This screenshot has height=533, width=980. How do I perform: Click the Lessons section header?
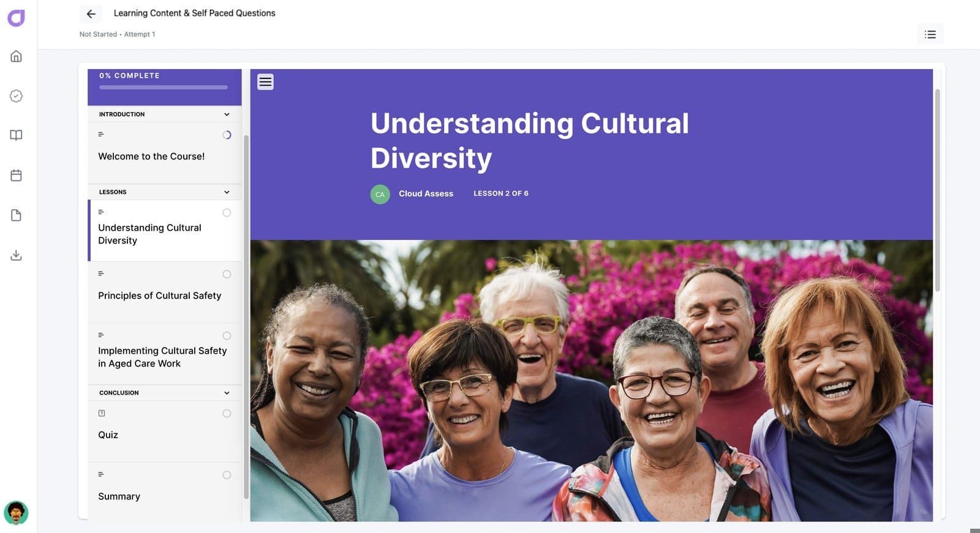point(165,192)
